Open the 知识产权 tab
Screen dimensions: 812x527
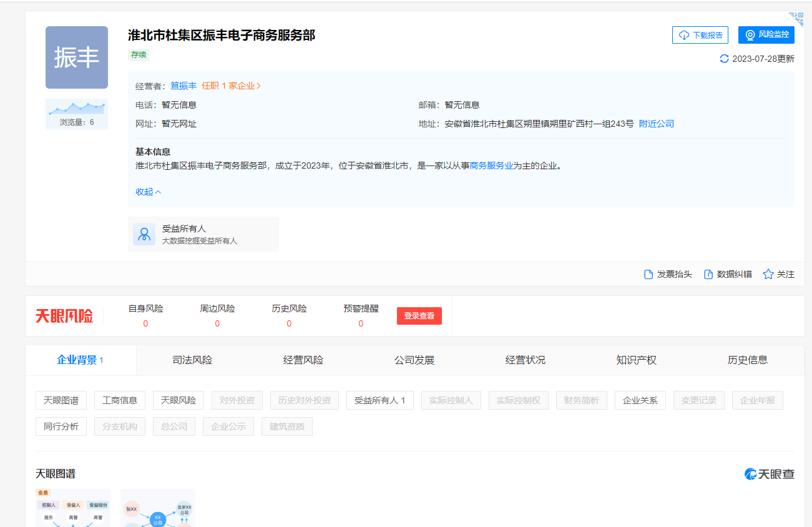point(636,360)
